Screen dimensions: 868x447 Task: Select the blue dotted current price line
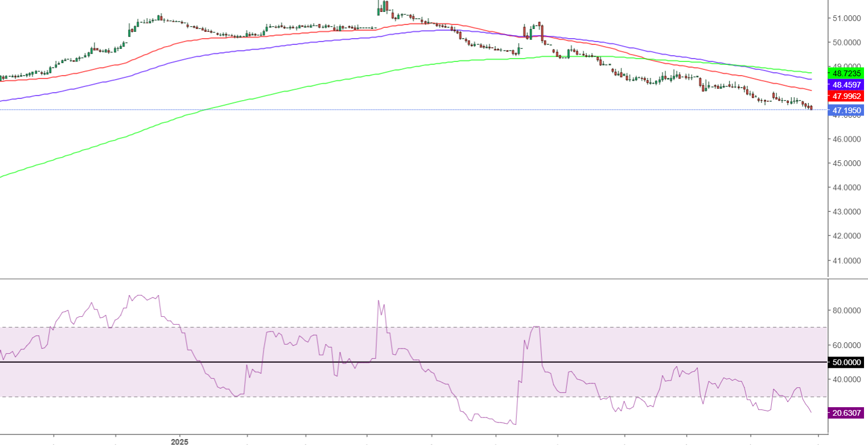(398, 109)
